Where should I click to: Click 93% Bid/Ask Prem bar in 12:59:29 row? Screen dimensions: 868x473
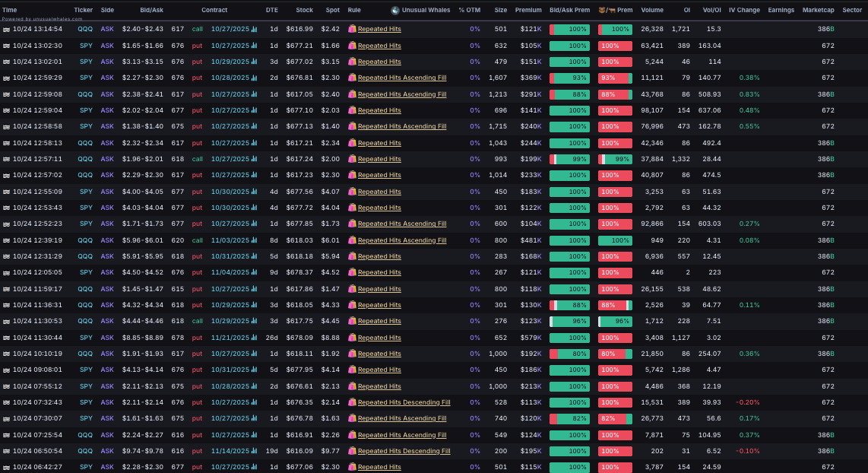click(569, 78)
